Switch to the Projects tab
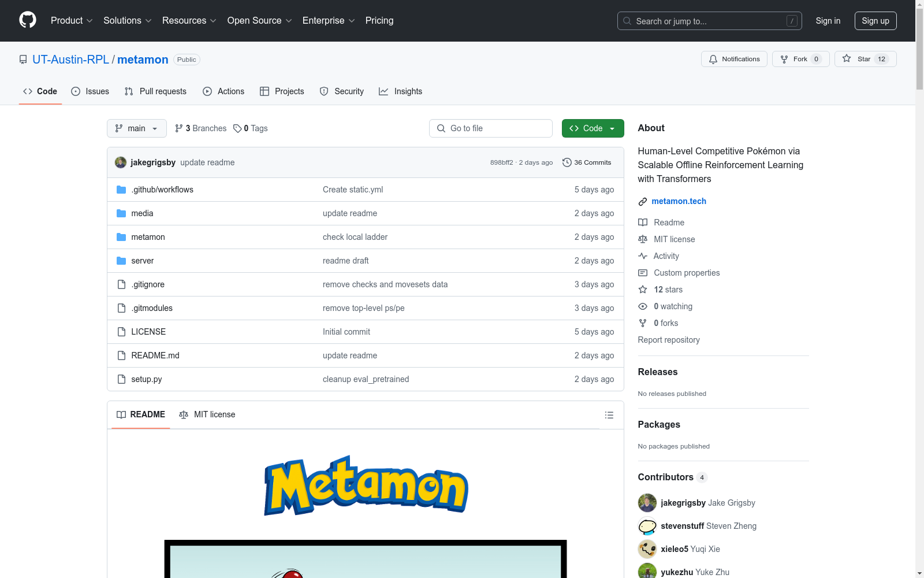The width and height of the screenshot is (924, 578). pyautogui.click(x=282, y=91)
